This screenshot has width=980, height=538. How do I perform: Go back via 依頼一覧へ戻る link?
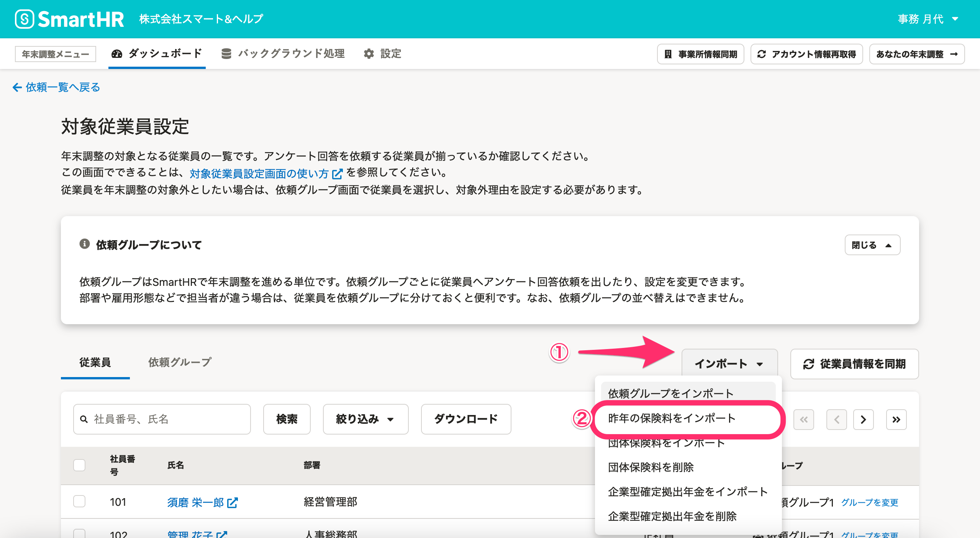tap(57, 87)
